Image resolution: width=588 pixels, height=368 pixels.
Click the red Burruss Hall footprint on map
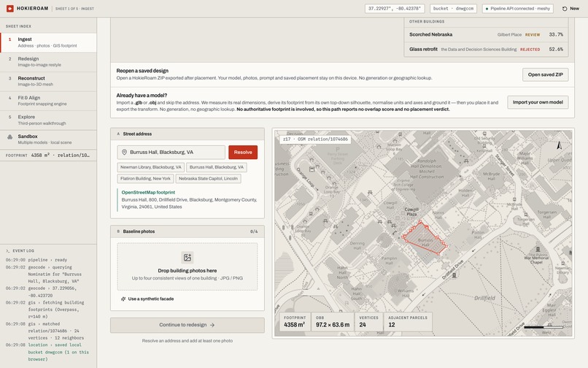424,239
